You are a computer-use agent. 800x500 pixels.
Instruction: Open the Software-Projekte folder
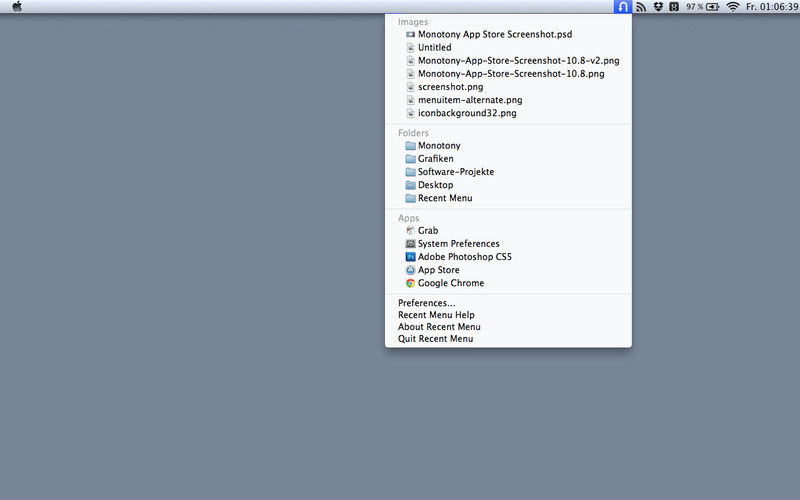[508, 172]
